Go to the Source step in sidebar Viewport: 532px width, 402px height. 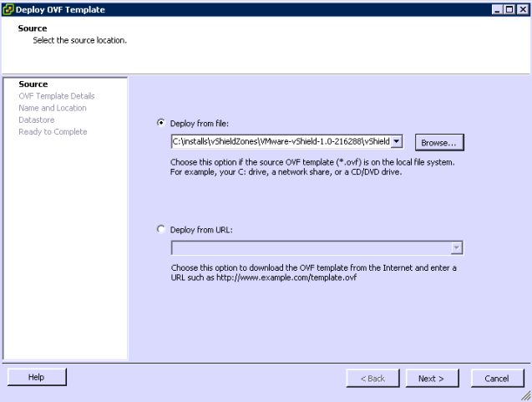(x=33, y=84)
